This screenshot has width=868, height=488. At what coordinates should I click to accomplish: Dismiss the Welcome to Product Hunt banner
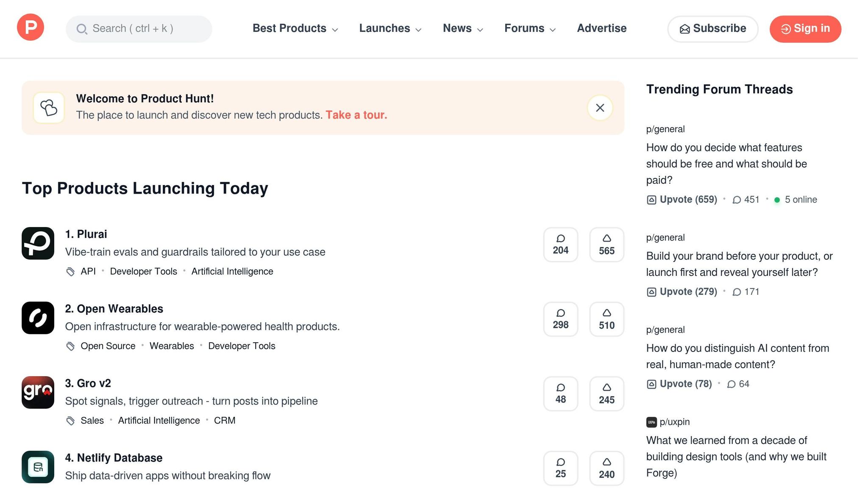coord(599,108)
